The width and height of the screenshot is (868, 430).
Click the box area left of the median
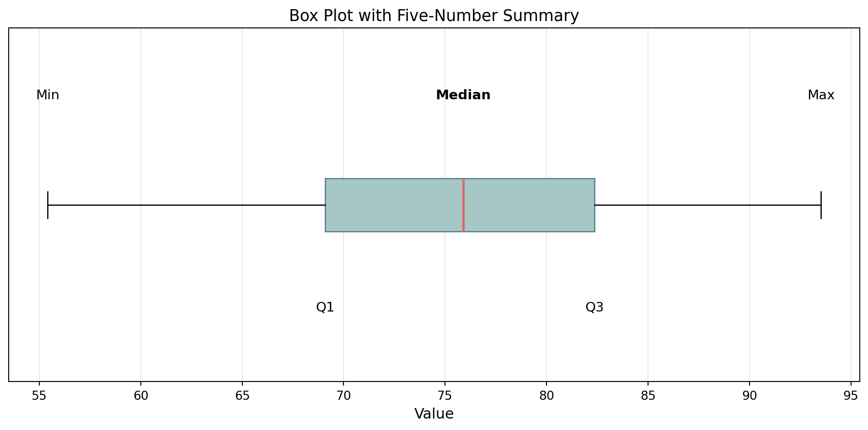pos(393,205)
